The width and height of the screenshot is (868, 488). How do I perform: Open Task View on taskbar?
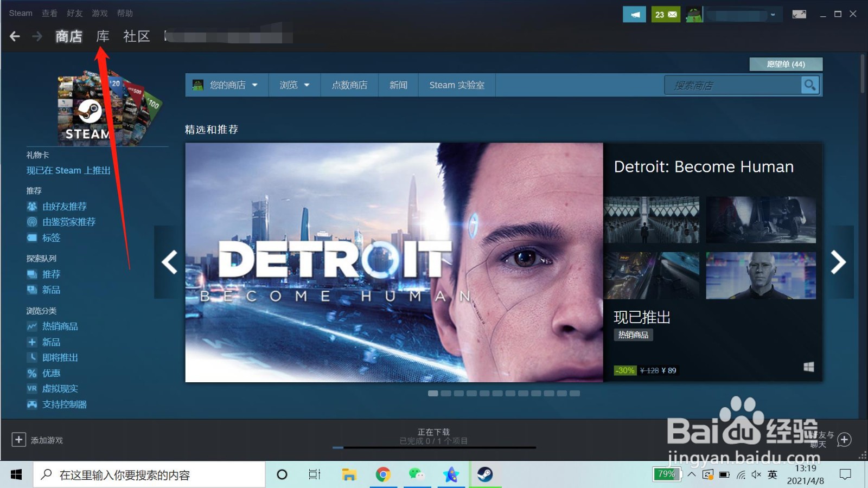tap(315, 475)
